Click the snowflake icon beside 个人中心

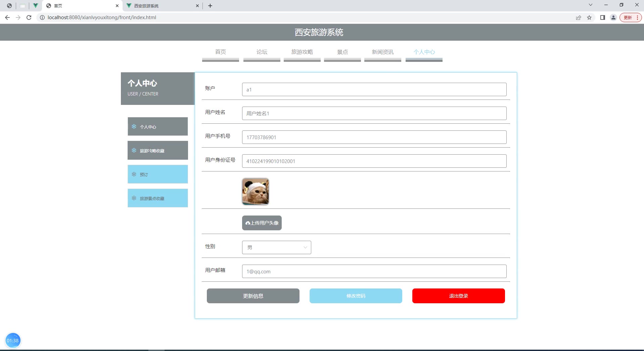[x=134, y=126]
